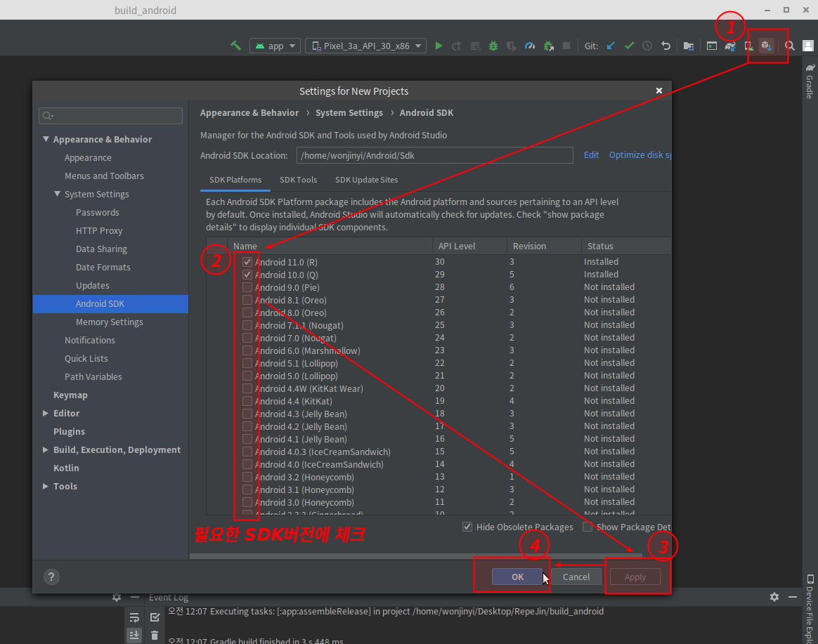Click the Apply button
The height and width of the screenshot is (644, 818).
tap(635, 577)
